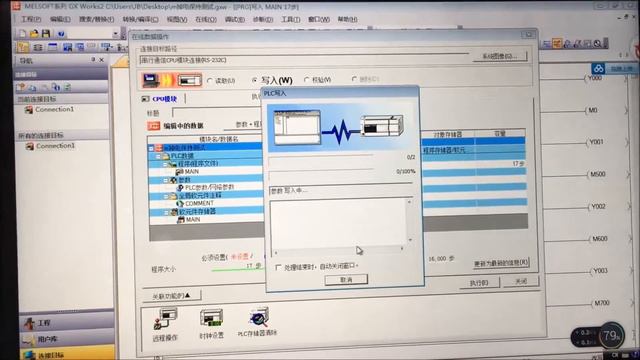
Task: Click the PLC参数/网络参数 item icon
Action: tap(180, 187)
